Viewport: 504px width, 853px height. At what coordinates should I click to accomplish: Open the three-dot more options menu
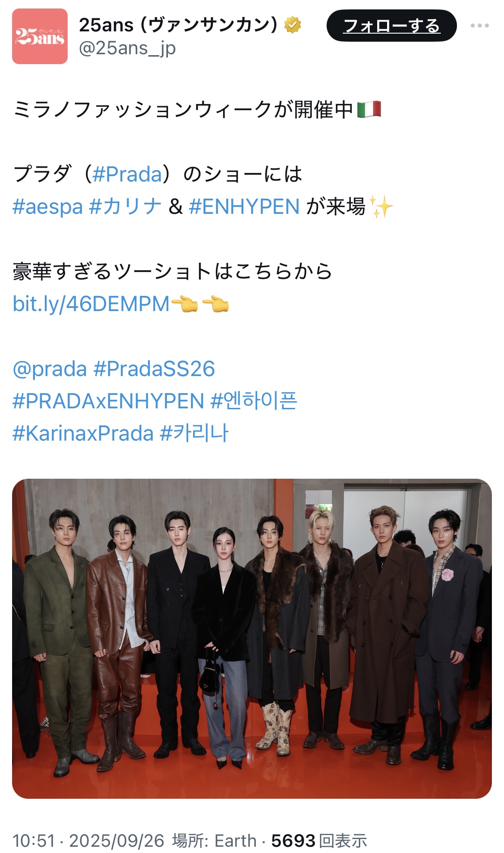[479, 26]
